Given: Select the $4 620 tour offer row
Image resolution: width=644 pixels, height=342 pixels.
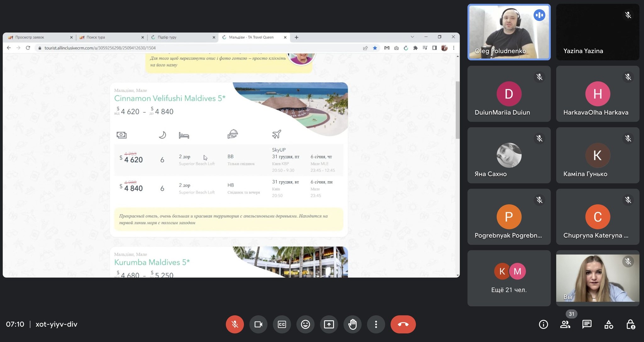Looking at the screenshot, I should pyautogui.click(x=229, y=160).
